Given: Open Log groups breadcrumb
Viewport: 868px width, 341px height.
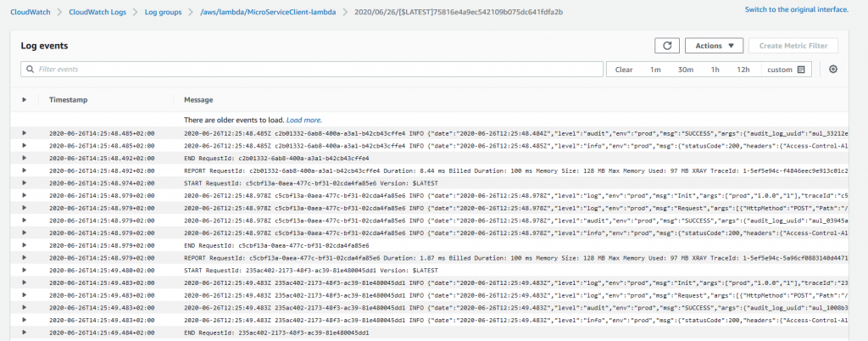Looking at the screenshot, I should click(x=163, y=12).
